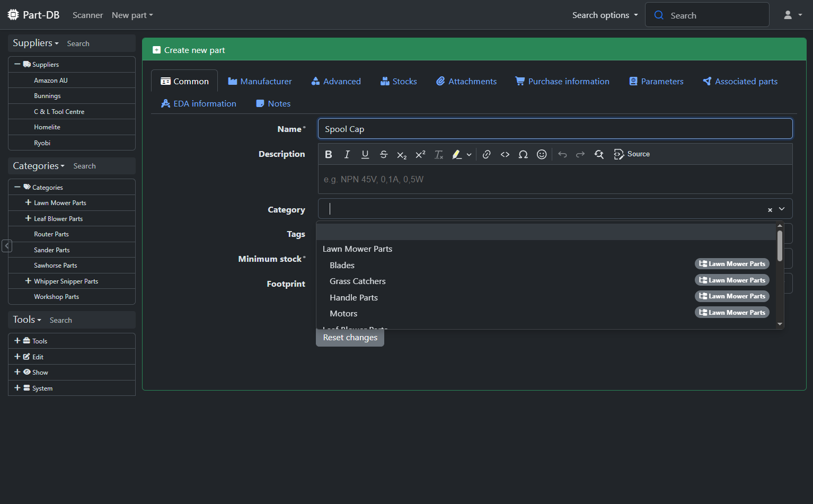Select the highlight marker tool

457,154
